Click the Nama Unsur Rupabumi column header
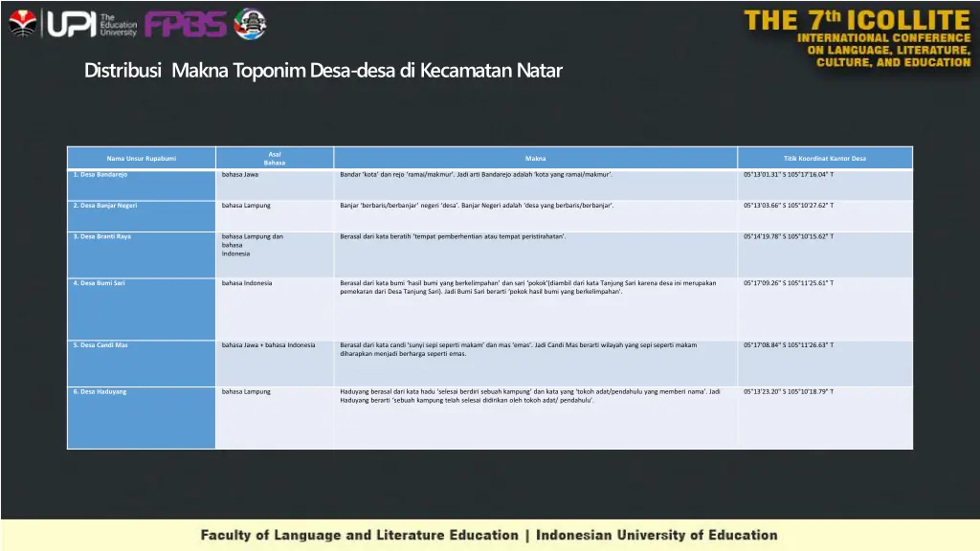The height and width of the screenshot is (551, 980). [141, 158]
